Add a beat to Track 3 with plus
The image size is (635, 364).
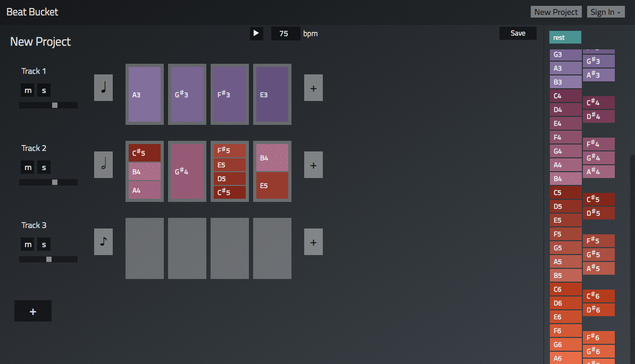click(x=313, y=242)
